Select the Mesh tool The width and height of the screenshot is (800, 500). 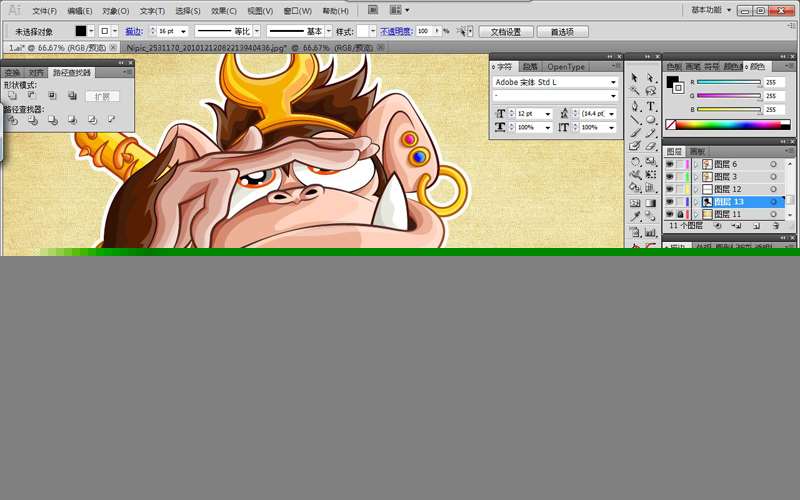coord(634,203)
